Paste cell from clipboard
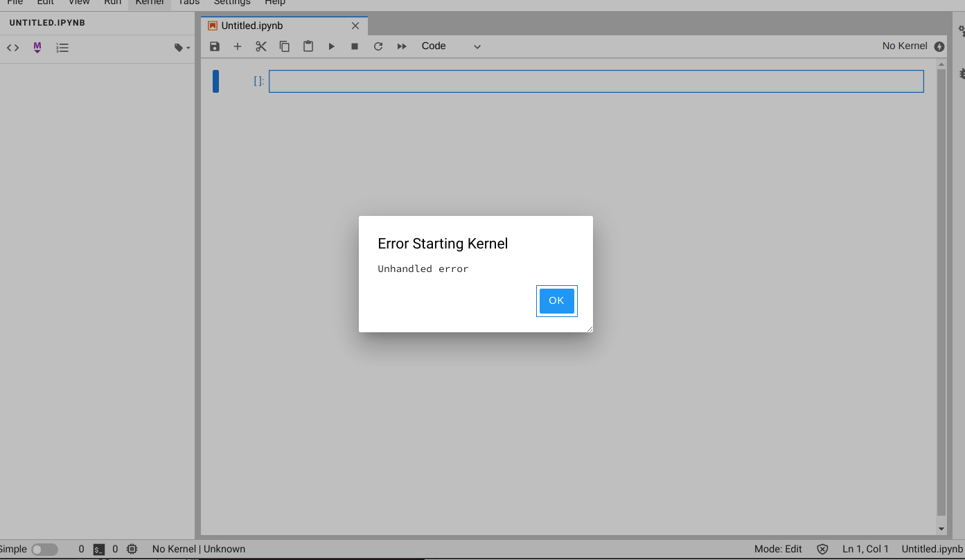The width and height of the screenshot is (965, 560). 308,46
